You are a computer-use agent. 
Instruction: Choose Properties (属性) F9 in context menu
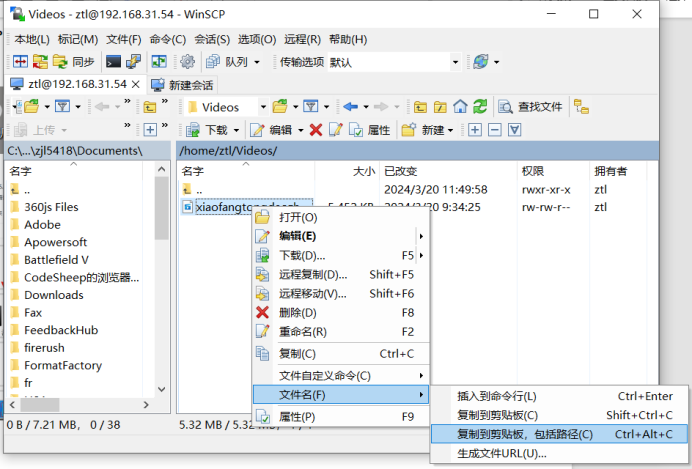341,416
